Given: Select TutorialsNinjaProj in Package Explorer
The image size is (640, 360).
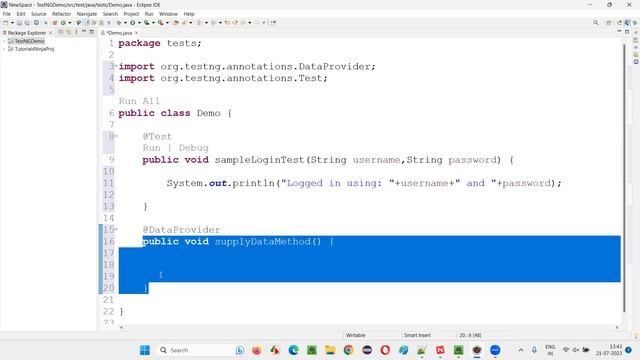Looking at the screenshot, I should tap(34, 49).
